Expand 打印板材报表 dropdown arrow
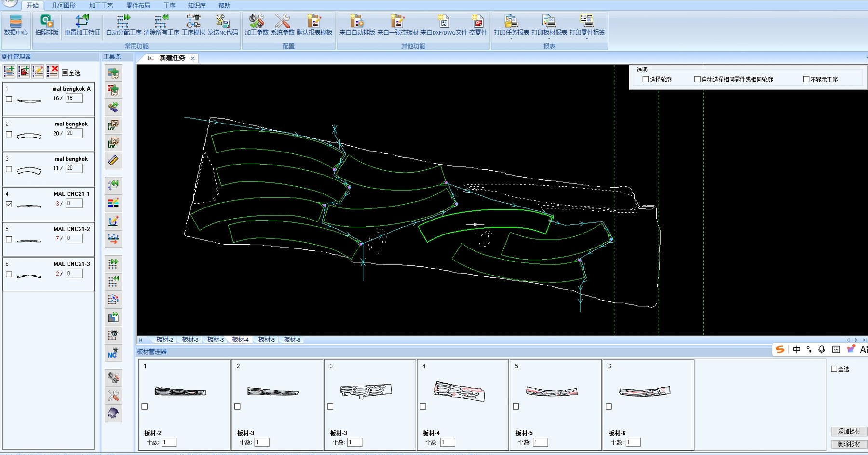The height and width of the screenshot is (455, 868). click(549, 38)
